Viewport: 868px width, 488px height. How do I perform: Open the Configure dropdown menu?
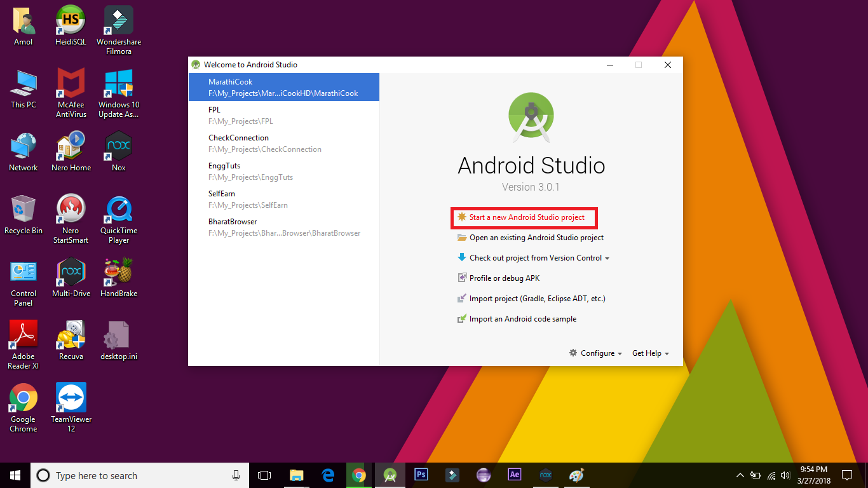coord(595,353)
